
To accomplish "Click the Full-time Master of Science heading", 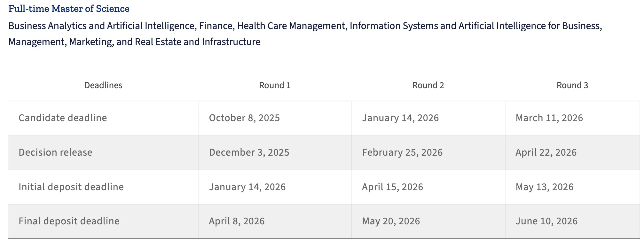I will point(69,9).
